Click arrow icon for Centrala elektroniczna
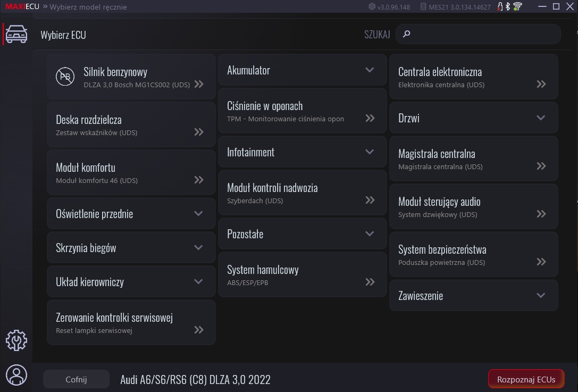Screen dimensions: 578x392 point(541,84)
